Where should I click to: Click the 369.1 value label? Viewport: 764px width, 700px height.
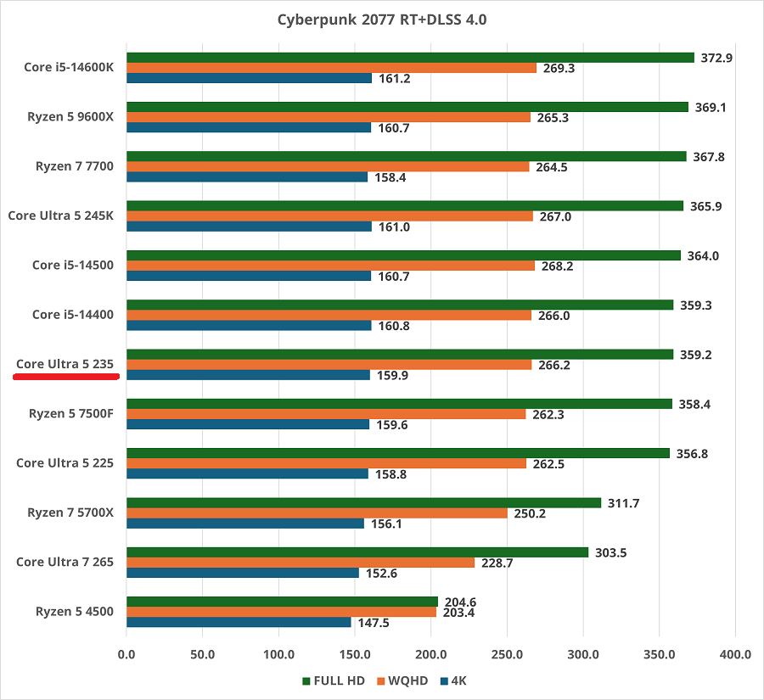pos(711,108)
